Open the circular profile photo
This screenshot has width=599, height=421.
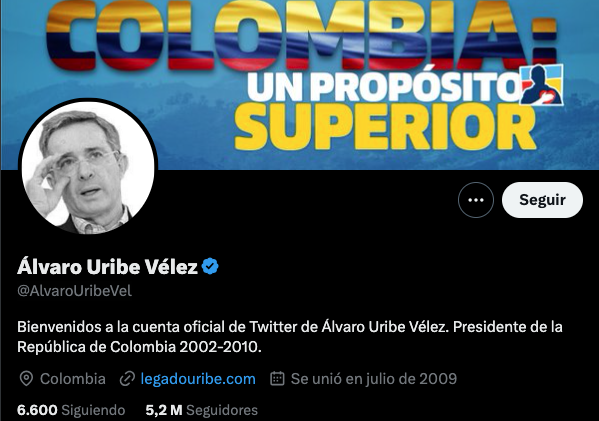click(x=88, y=167)
